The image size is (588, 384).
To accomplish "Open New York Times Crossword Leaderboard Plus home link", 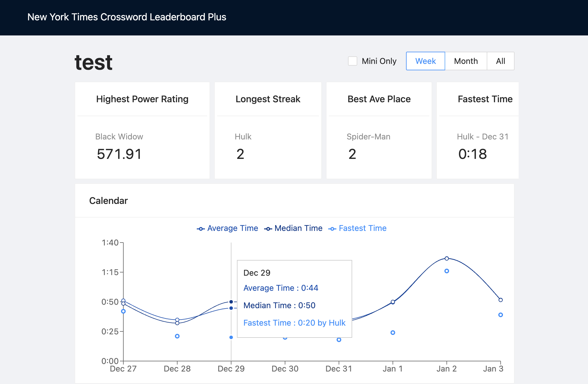I will pos(127,17).
